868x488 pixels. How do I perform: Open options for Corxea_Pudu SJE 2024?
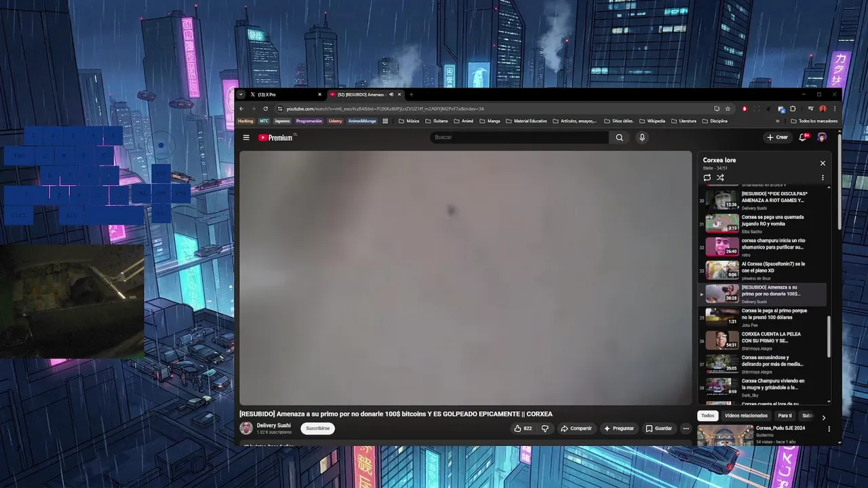coord(829,429)
